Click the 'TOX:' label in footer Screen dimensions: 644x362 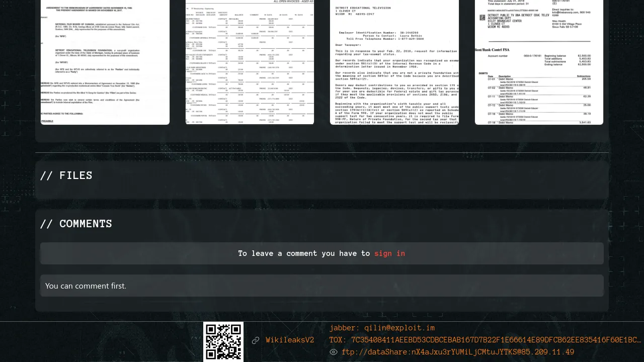pyautogui.click(x=339, y=340)
